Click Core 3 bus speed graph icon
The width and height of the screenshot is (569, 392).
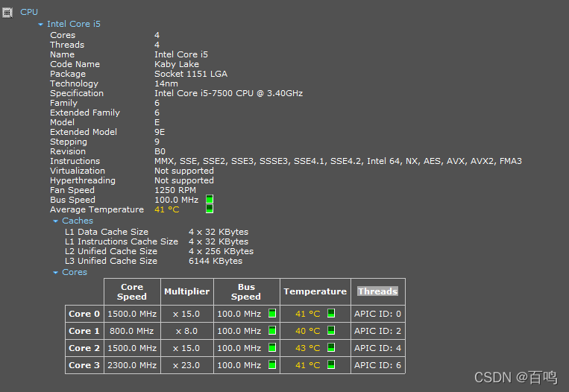tap(272, 364)
